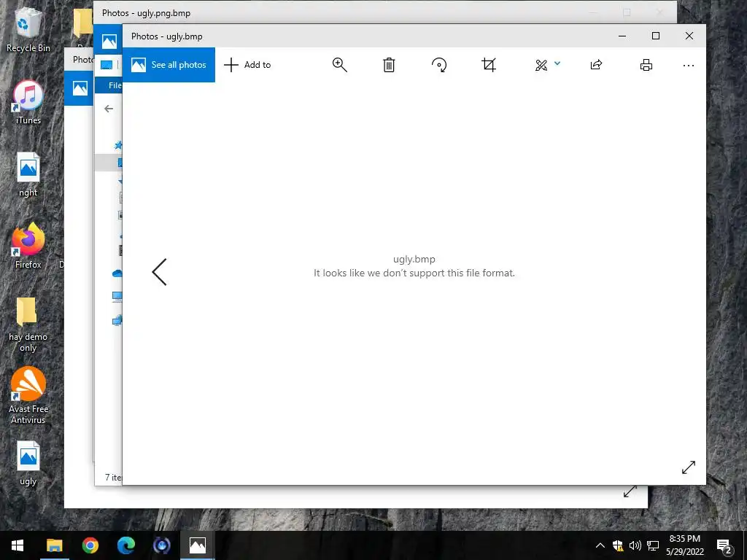Open the Recycle Bin desktop icon
747x560 pixels.
tap(28, 29)
